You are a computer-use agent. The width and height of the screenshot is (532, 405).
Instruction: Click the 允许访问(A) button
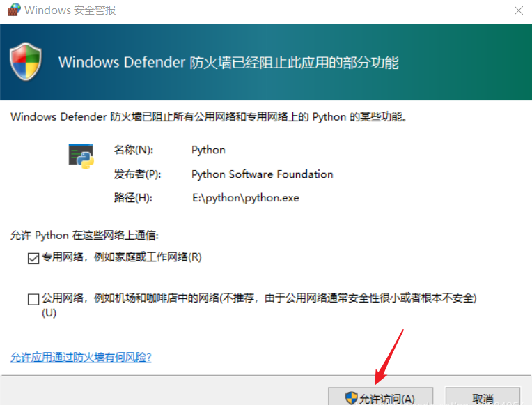(380, 396)
